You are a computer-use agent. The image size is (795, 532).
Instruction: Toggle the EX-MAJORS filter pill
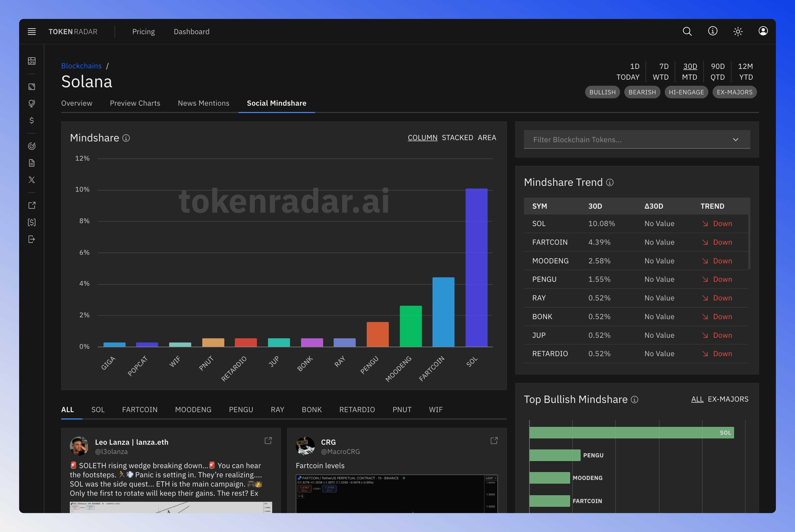tap(734, 92)
